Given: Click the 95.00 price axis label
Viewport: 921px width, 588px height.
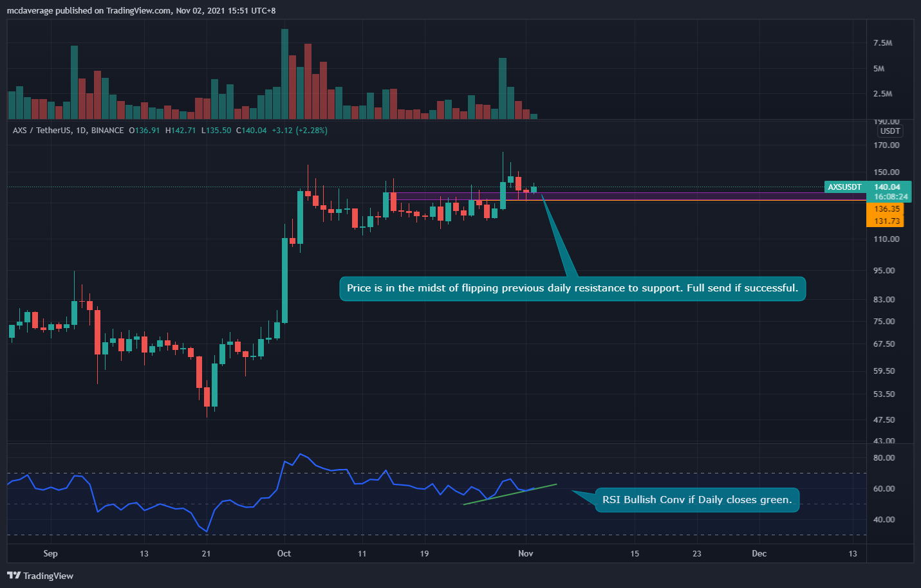Looking at the screenshot, I should point(884,271).
